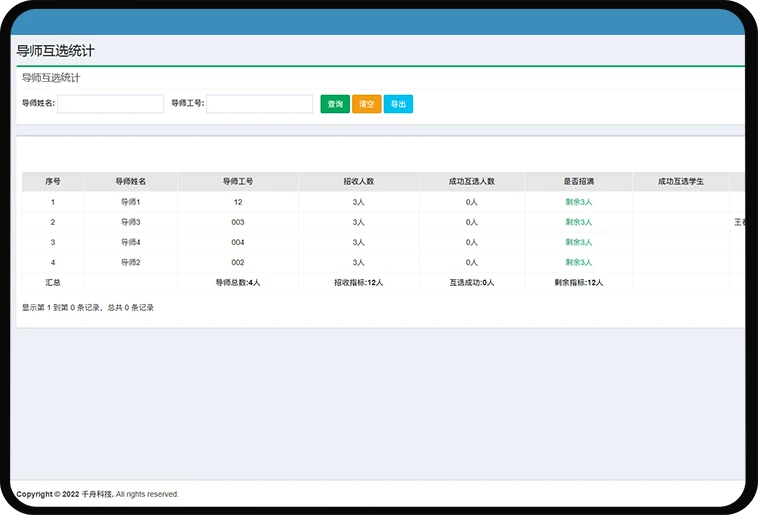Click 剩余3人 status for 导师2
Viewport: 758px width, 515px height.
pyautogui.click(x=579, y=262)
